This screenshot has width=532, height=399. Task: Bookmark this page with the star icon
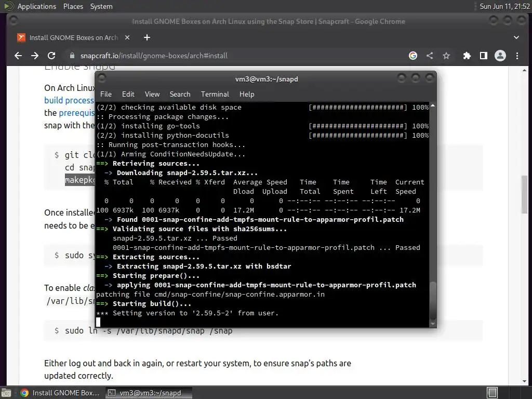point(446,56)
